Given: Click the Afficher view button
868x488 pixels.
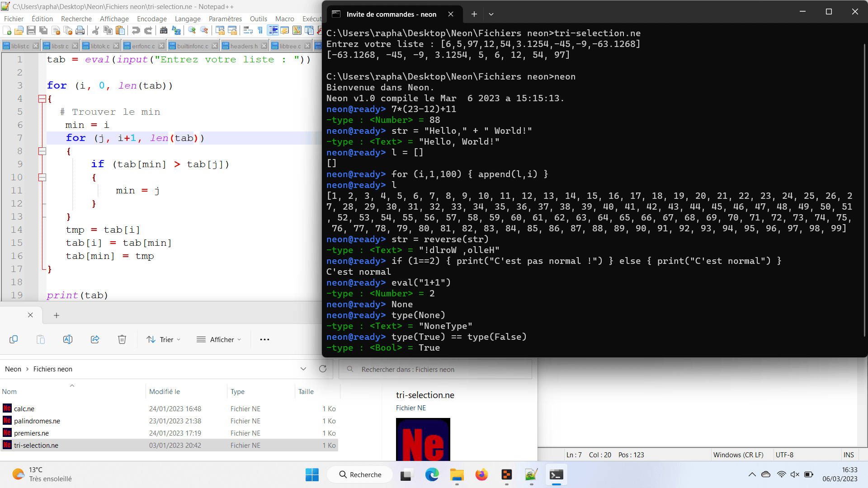Looking at the screenshot, I should (219, 339).
